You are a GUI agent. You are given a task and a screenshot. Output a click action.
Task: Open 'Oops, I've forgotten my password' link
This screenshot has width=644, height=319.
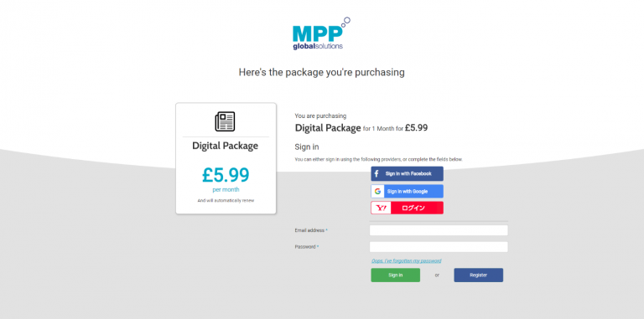click(x=406, y=260)
